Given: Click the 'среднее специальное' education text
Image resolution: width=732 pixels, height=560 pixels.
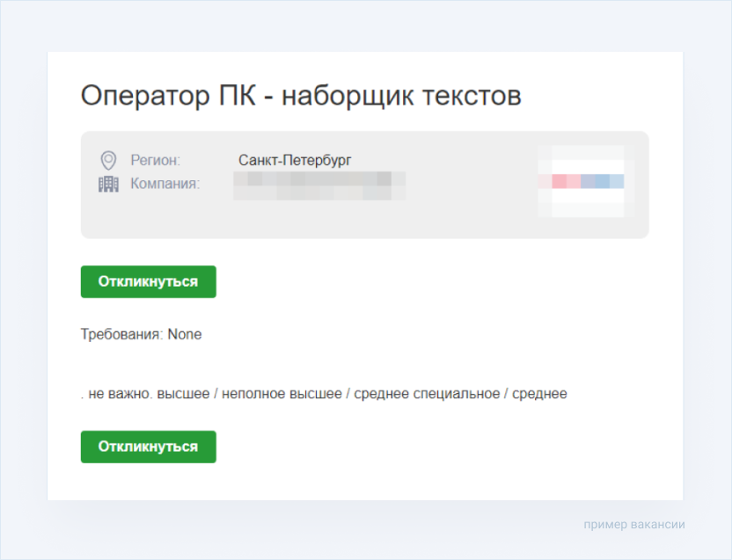Looking at the screenshot, I should pos(427,394).
